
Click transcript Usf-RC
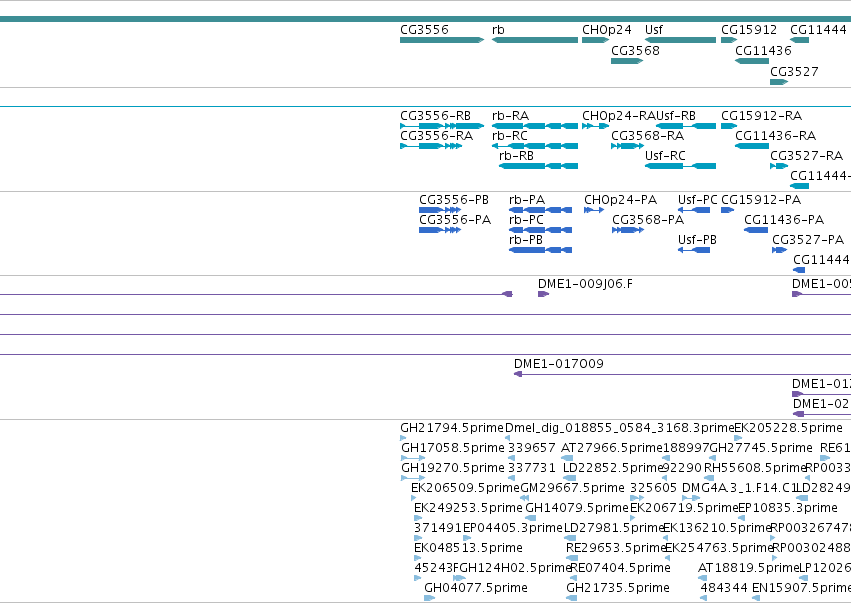click(x=680, y=166)
